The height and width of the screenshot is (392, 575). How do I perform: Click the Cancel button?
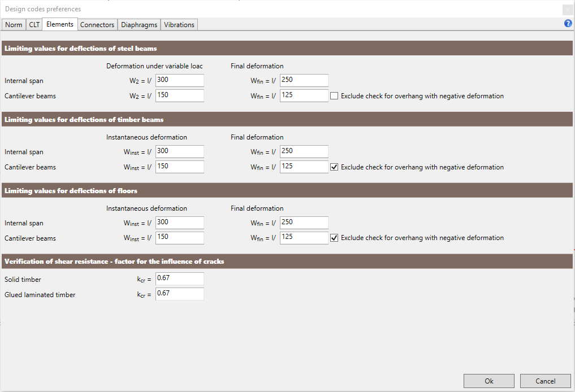[545, 381]
